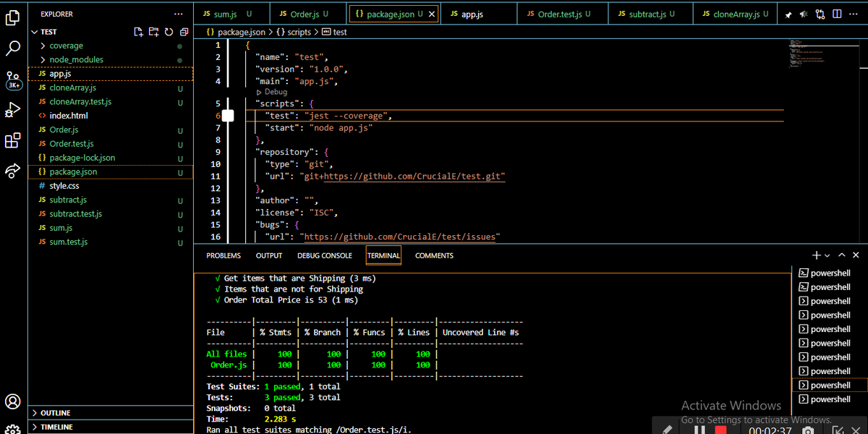Viewport: 868px width, 434px height.
Task: Open editor more actions ellipsis menu
Action: [x=854, y=14]
